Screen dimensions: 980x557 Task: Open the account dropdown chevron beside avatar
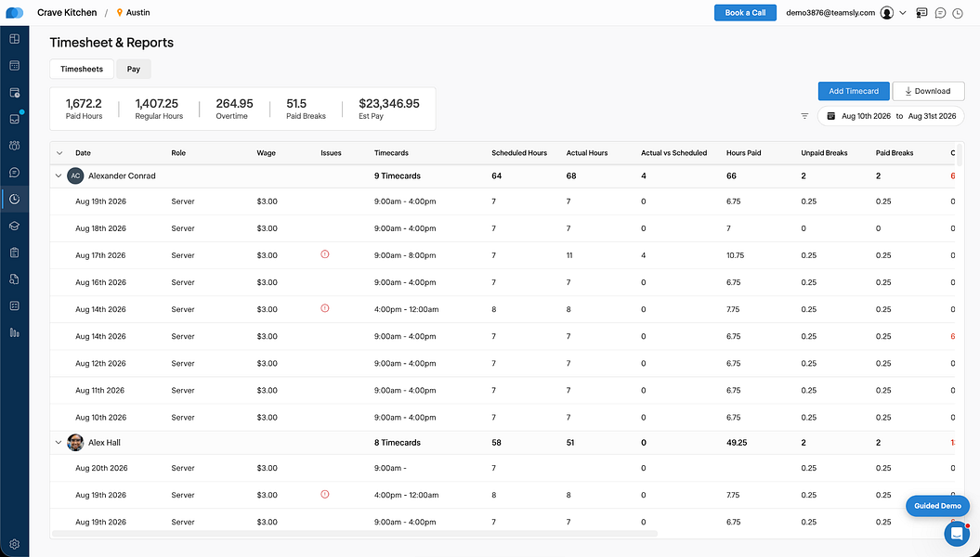[x=903, y=12]
